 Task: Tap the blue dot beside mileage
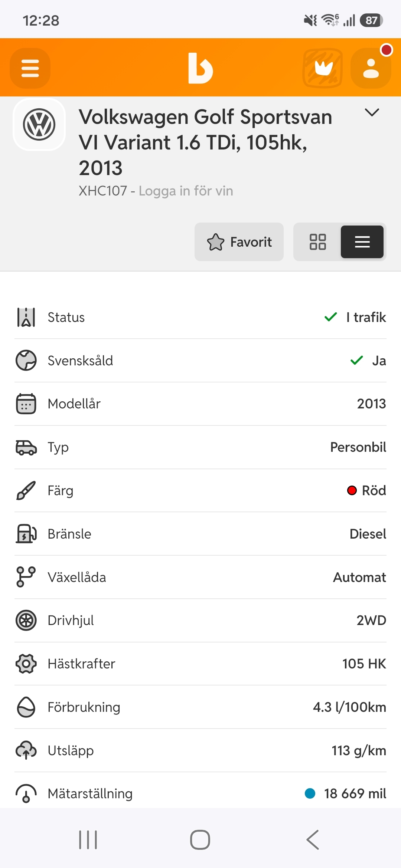click(x=310, y=793)
